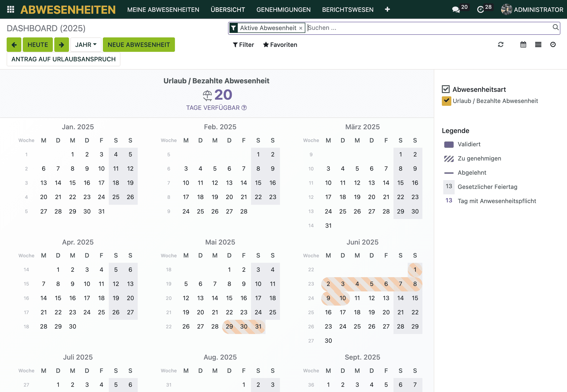The height and width of the screenshot is (392, 567).
Task: Uncheck Urlaub / Bezahlte Abwesenheit checkbox
Action: click(446, 101)
